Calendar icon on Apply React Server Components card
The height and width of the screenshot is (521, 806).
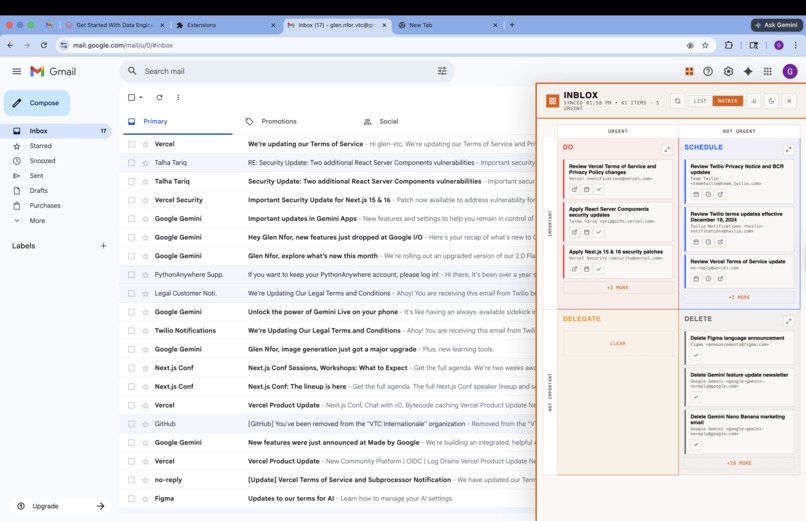pos(587,232)
